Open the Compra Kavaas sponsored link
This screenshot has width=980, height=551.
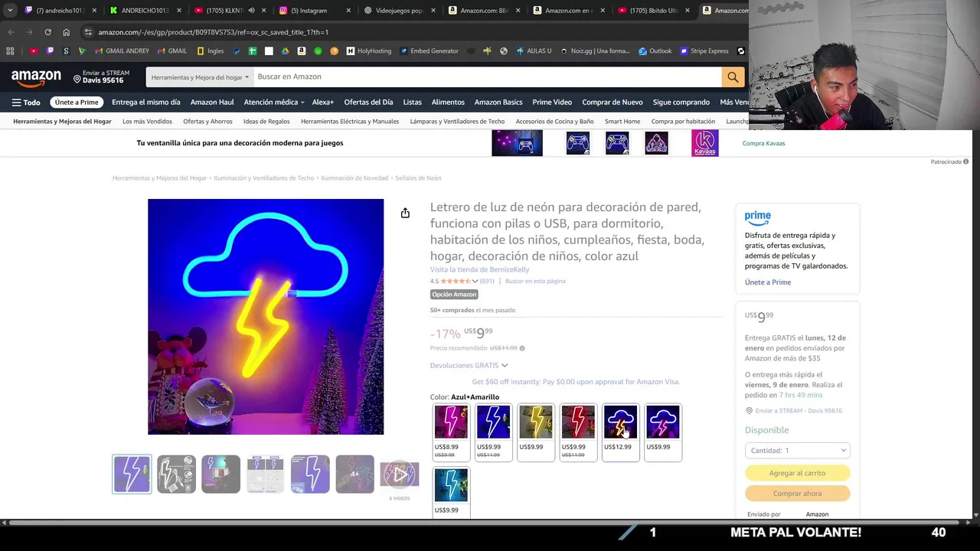click(x=763, y=143)
